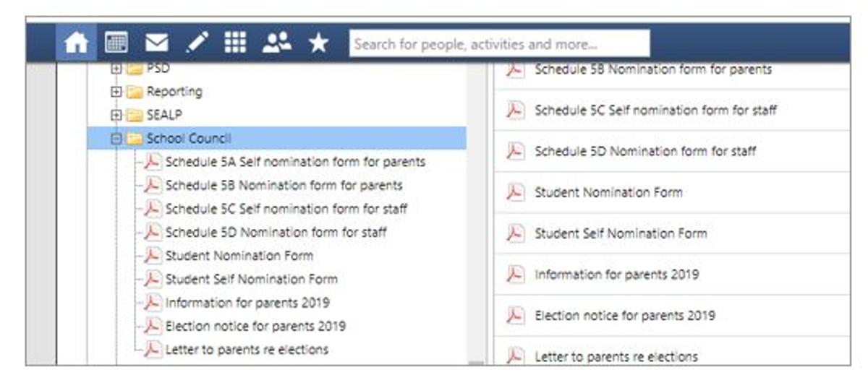The height and width of the screenshot is (375, 868).
Task: Open the people icon in toolbar
Action: click(276, 43)
